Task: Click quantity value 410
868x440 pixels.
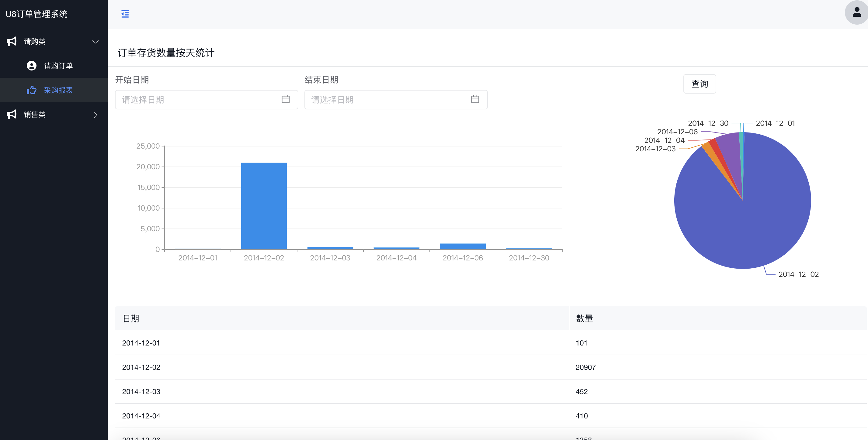Action: 582,416
